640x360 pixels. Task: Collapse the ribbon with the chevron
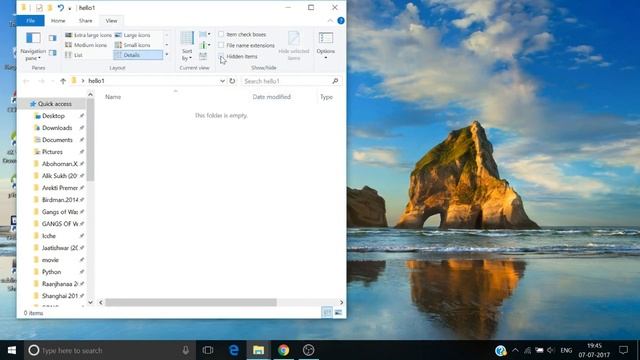[330, 21]
